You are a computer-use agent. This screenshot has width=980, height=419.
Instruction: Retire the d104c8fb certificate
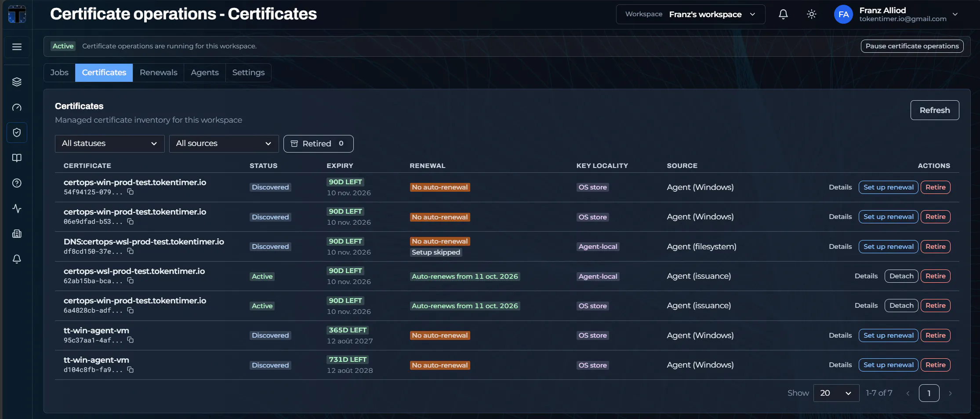(935, 365)
